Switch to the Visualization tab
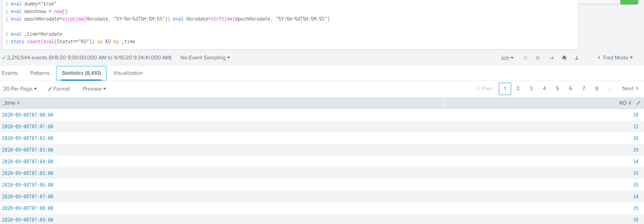Viewport: 644px width, 224px height. click(x=128, y=73)
